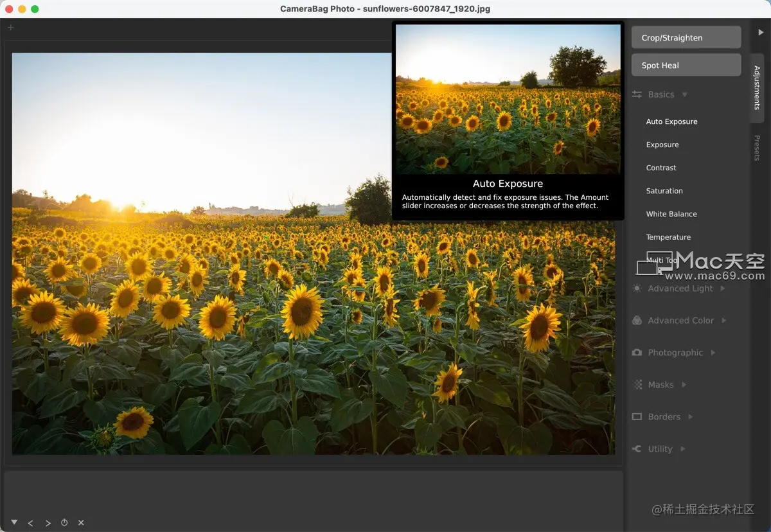Expand the Advanced Light section arrow
Viewport: 771px width, 532px height.
coord(723,288)
